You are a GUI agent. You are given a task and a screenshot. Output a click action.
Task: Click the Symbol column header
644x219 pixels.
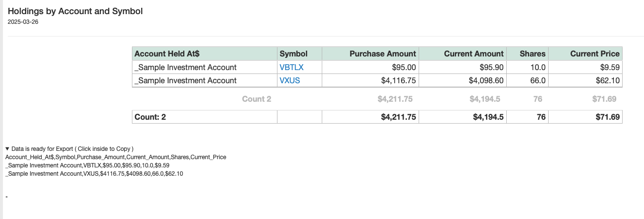pos(294,54)
